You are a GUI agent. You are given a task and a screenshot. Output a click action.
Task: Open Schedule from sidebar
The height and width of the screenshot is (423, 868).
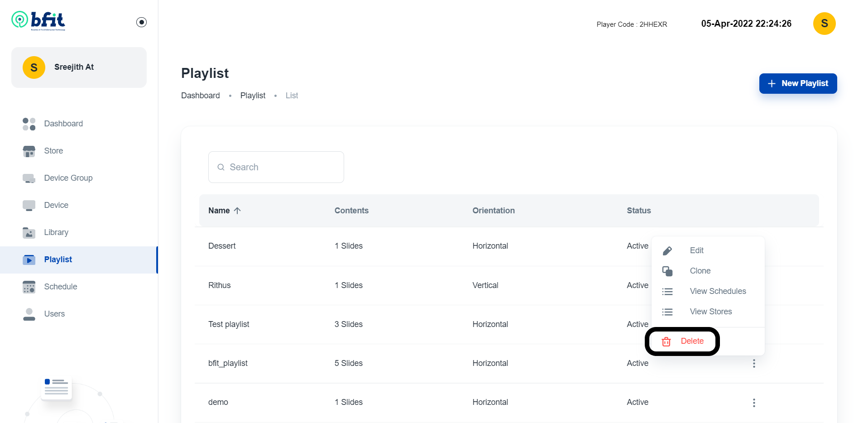pyautogui.click(x=61, y=287)
